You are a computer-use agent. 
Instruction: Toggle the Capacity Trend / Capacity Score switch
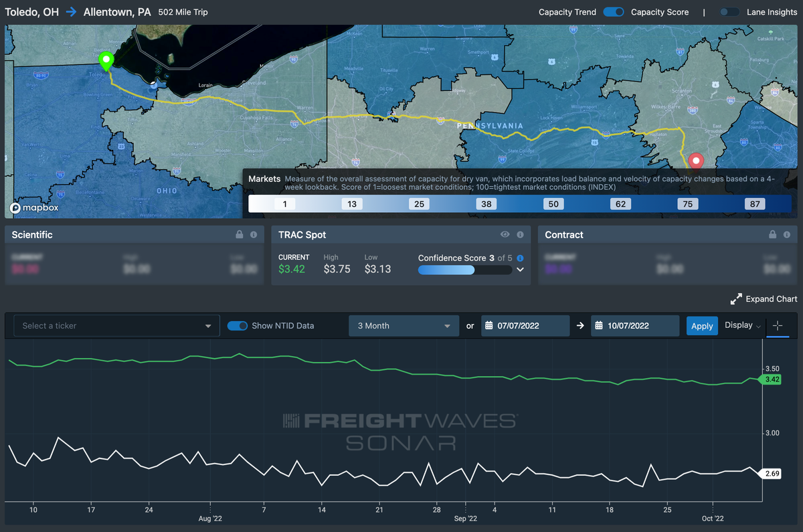coord(614,12)
